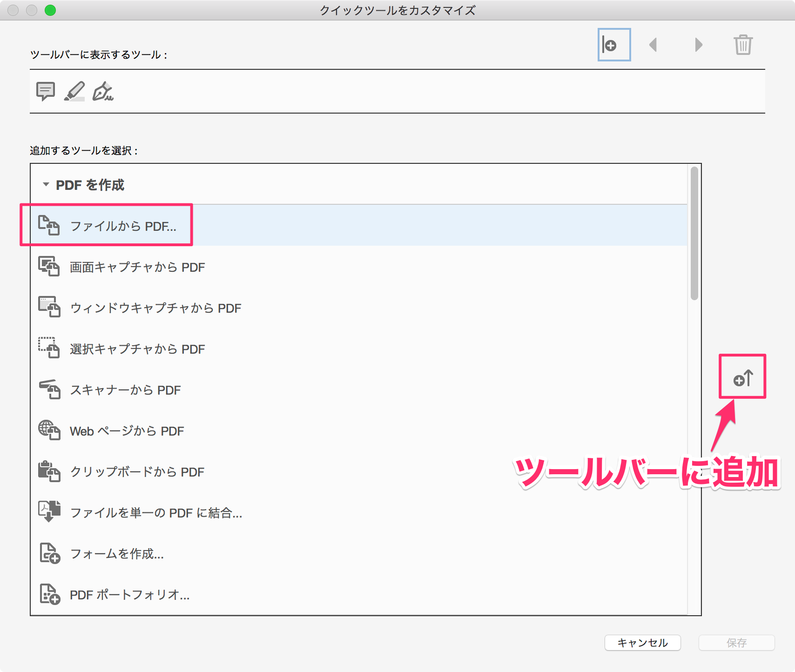795x672 pixels.
Task: Click the ファイルから PDF icon
Action: click(x=49, y=225)
